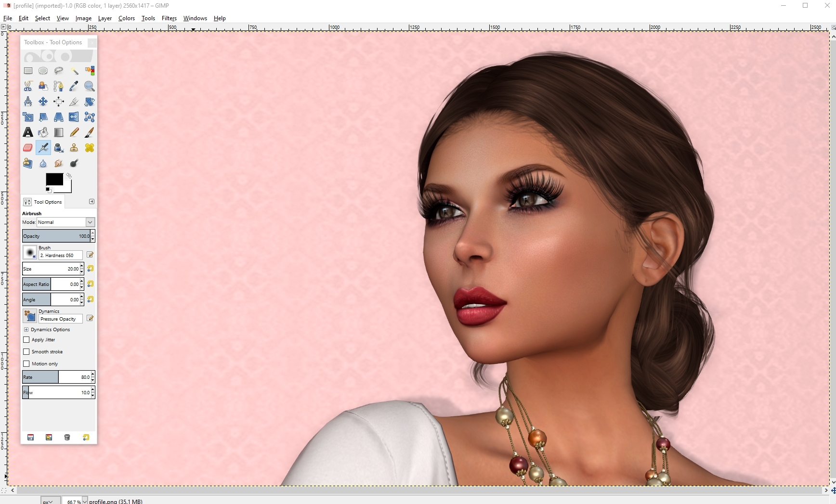Select the Scissors Select tool
This screenshot has height=504, width=836.
(x=28, y=86)
